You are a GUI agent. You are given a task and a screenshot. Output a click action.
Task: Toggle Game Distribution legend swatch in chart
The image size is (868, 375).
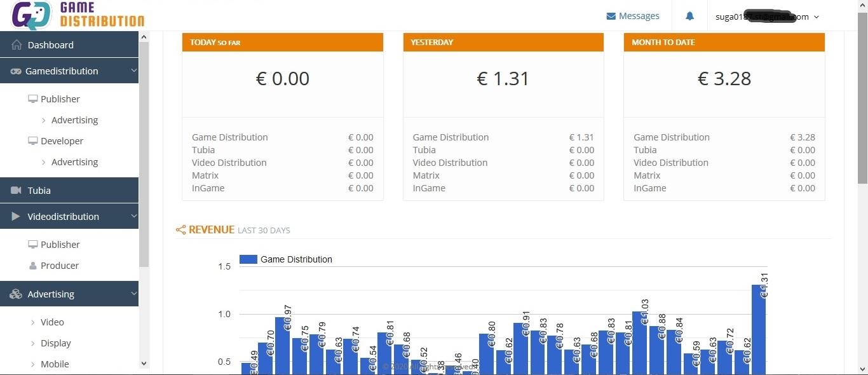pos(248,259)
